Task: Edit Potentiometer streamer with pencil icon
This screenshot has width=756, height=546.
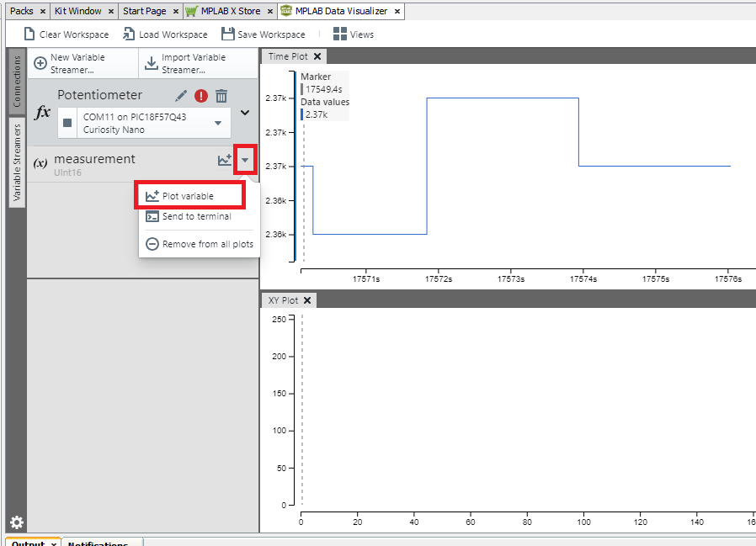Action: pos(181,95)
